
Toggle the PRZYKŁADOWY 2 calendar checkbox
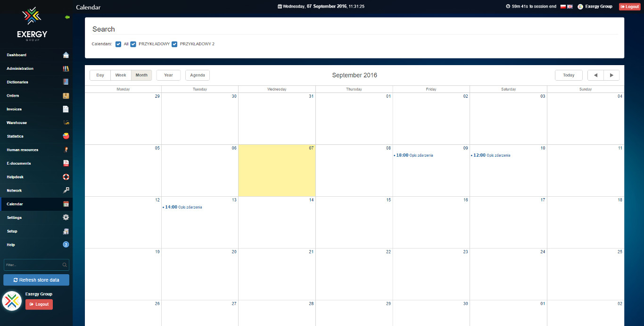click(x=174, y=44)
